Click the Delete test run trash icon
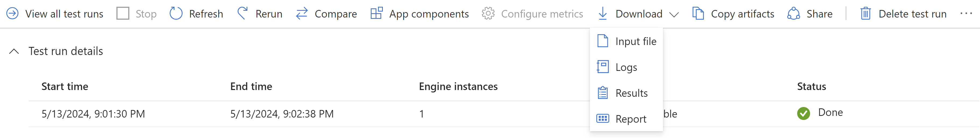This screenshot has height=138, width=980. 865,14
